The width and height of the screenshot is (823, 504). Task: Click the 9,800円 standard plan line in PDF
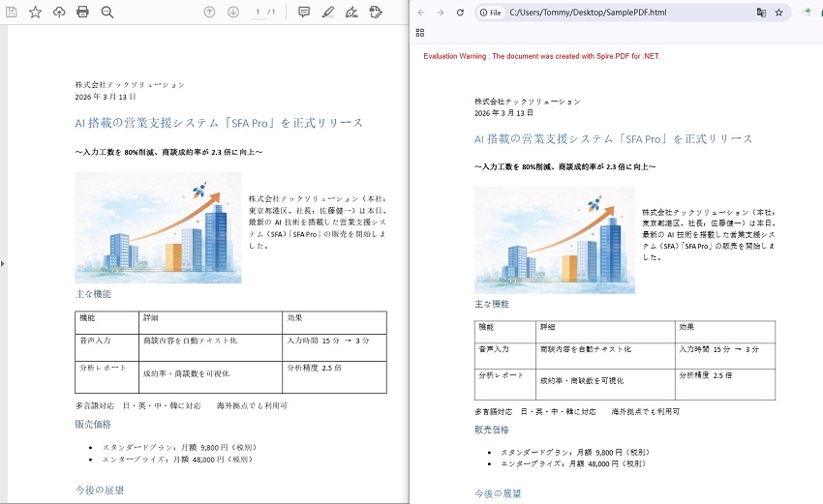(179, 447)
